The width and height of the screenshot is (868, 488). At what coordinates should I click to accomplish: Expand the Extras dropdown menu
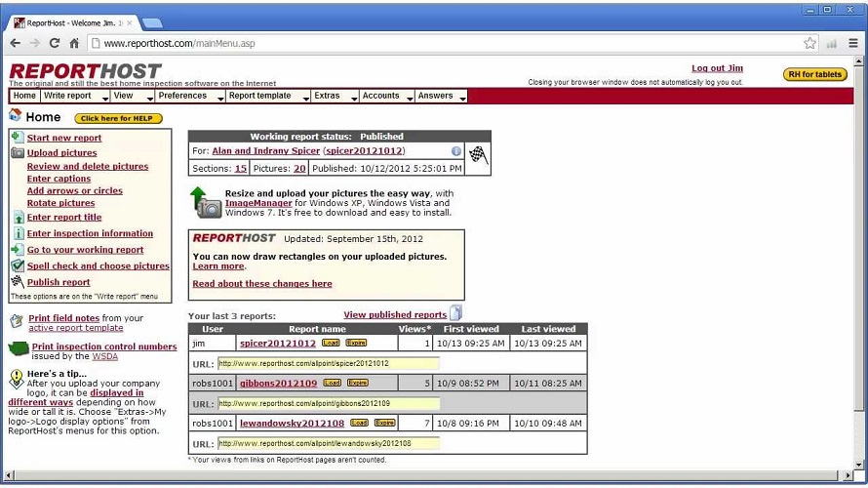[x=335, y=96]
